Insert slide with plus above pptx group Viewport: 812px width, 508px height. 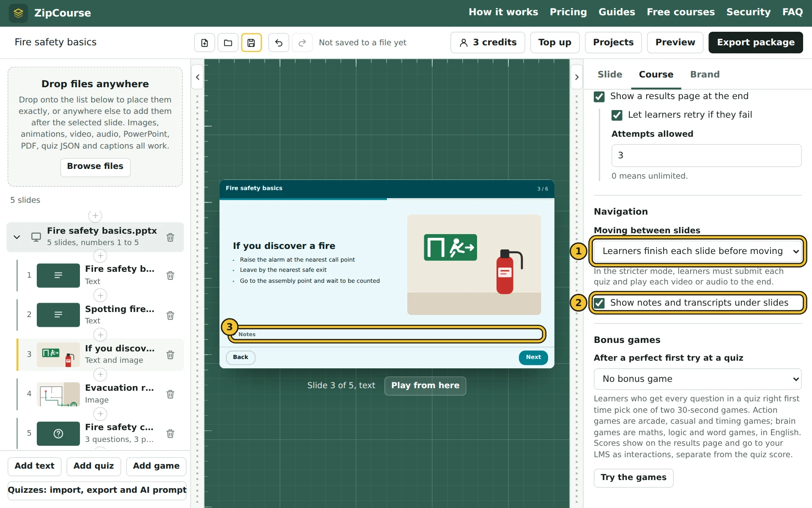[95, 216]
